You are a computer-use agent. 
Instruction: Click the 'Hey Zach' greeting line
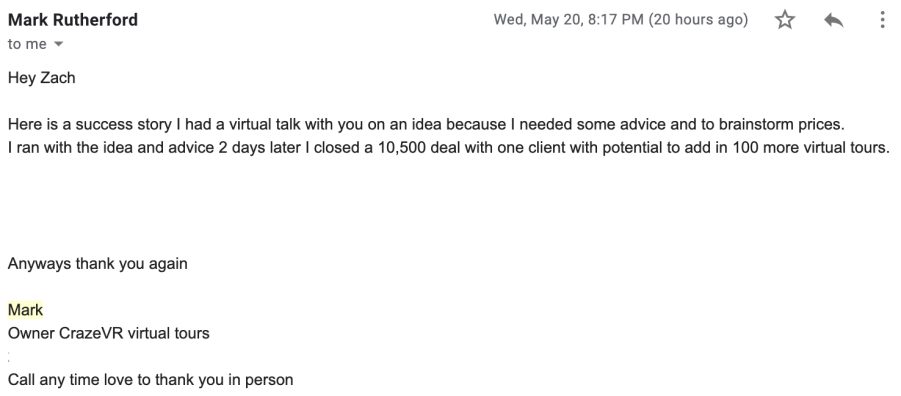click(41, 78)
